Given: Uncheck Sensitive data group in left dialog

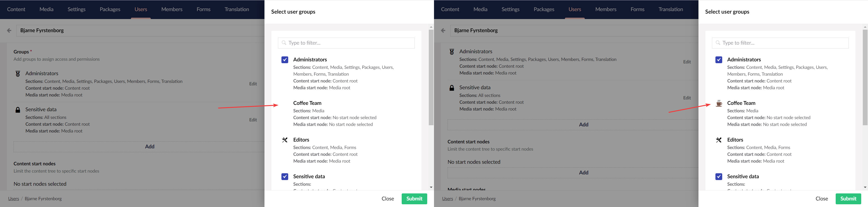Looking at the screenshot, I should (x=285, y=177).
